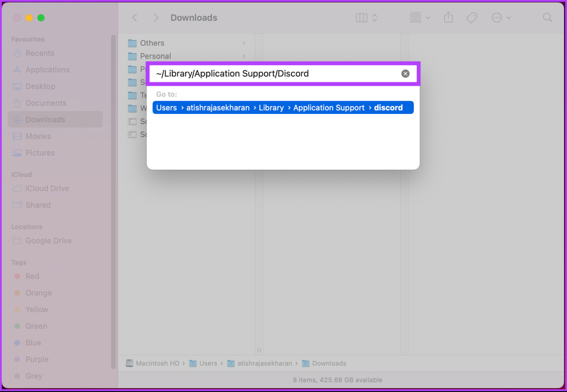567x392 pixels.
Task: Click the Share icon in the toolbar
Action: pos(449,17)
